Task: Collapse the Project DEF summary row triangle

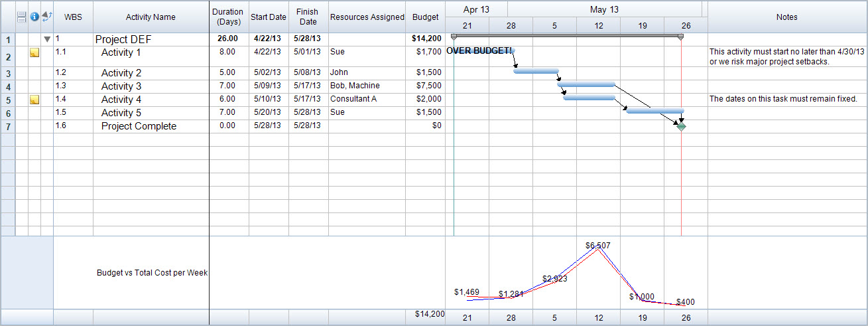Action: tap(47, 39)
